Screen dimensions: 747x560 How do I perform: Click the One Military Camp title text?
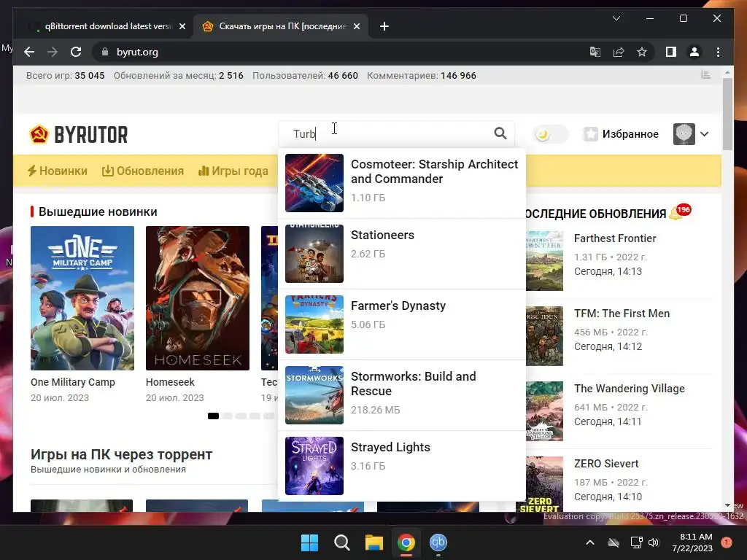[x=73, y=382]
